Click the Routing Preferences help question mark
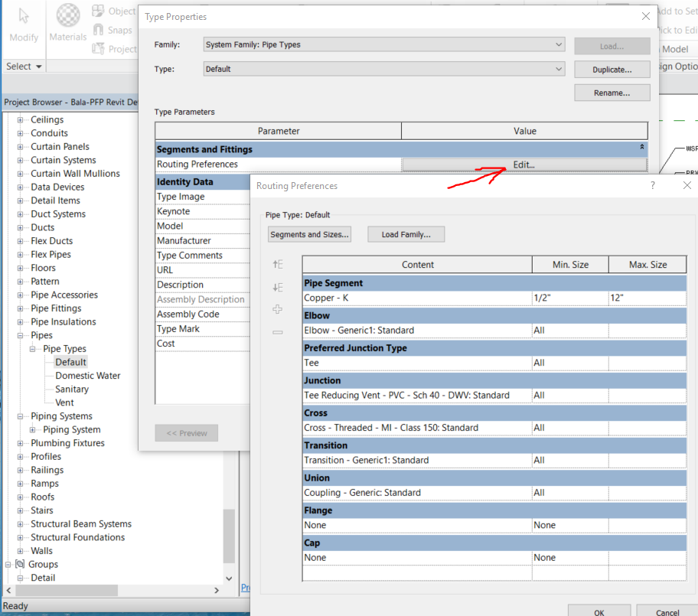This screenshot has width=698, height=616. point(653,185)
